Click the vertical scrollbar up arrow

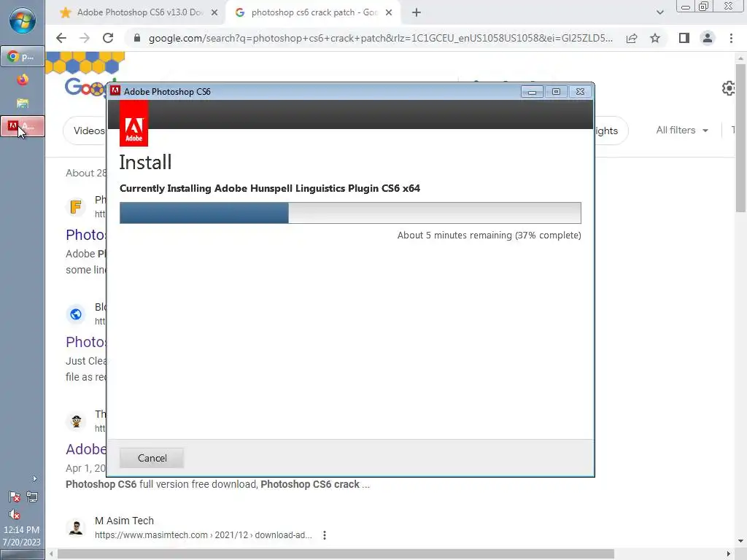click(x=740, y=58)
